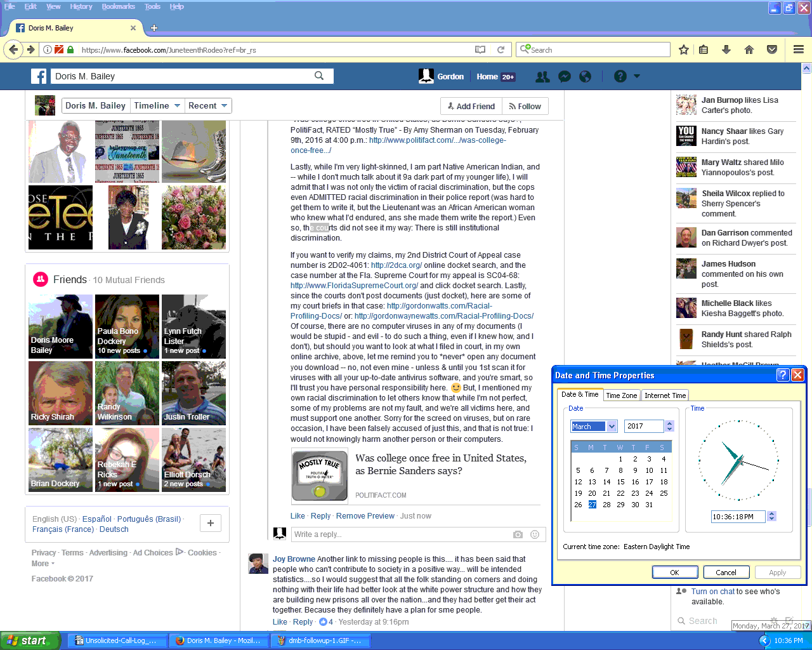Expand the Timeline dropdown menu

(157, 106)
